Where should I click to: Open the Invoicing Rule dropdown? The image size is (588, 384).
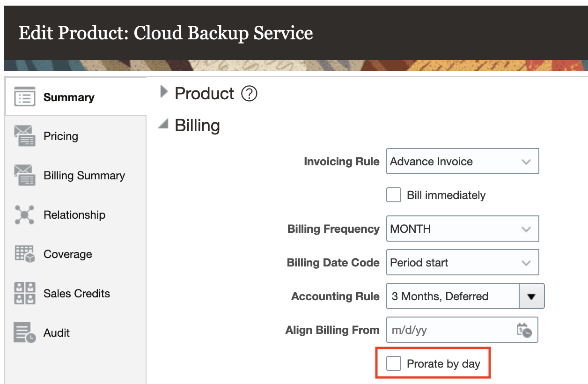click(x=462, y=162)
